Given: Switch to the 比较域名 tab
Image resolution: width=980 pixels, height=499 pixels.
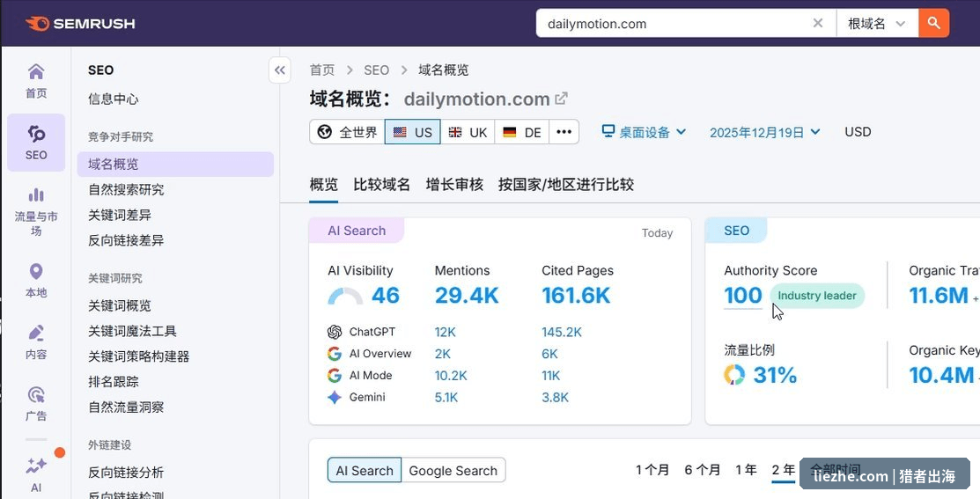Looking at the screenshot, I should tap(382, 185).
